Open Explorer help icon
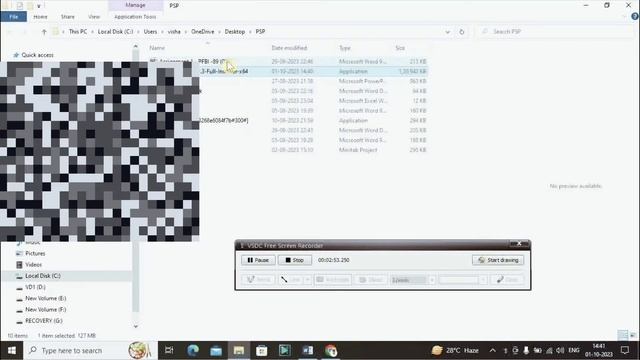Viewport: 640px width, 360px height. [x=635, y=17]
